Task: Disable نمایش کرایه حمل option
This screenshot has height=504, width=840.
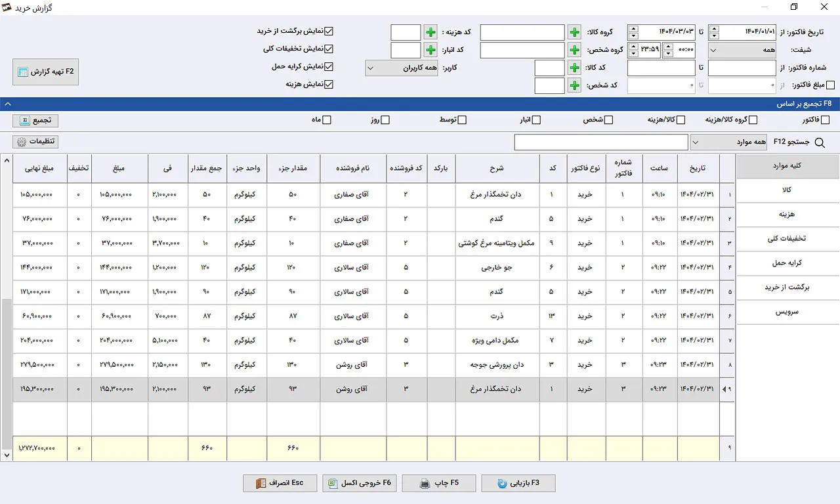Action: [x=329, y=66]
